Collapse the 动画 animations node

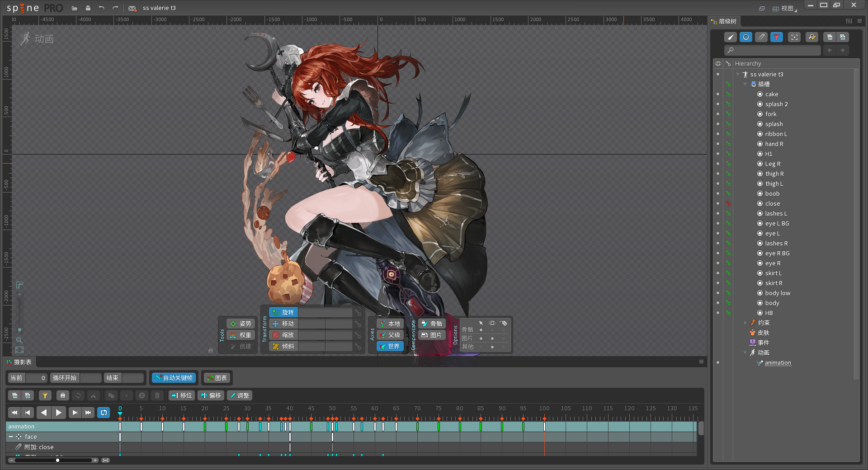coord(745,352)
